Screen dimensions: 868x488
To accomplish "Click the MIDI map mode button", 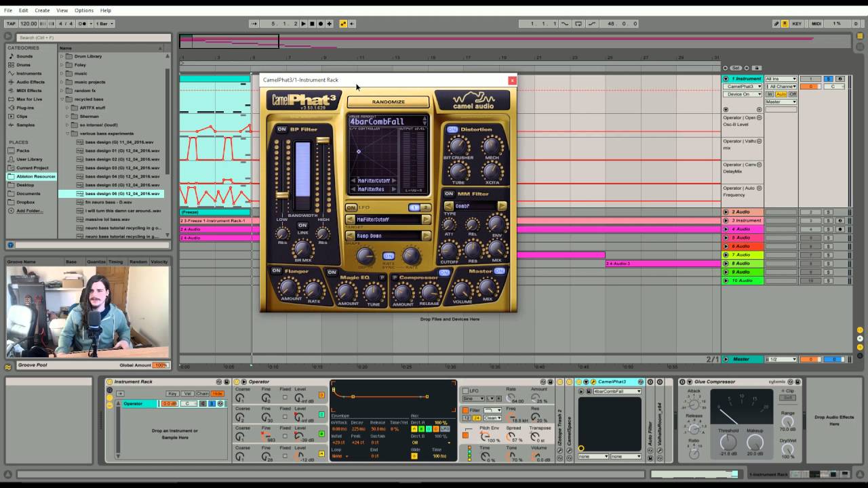I will pos(816,24).
